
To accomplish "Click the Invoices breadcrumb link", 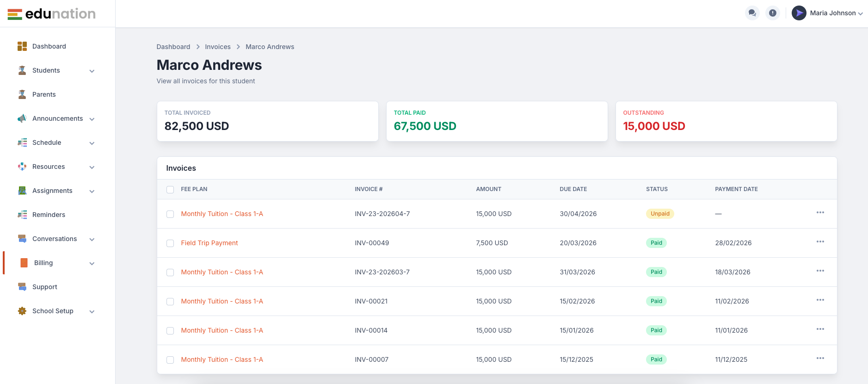I will 218,47.
